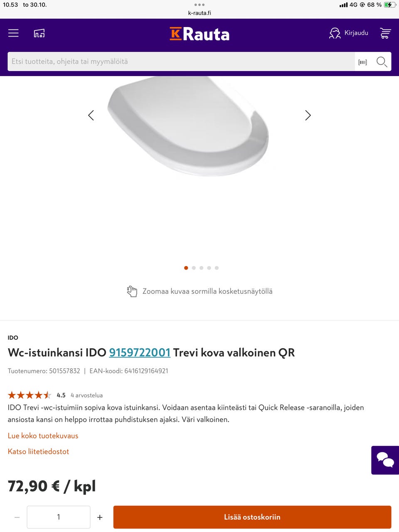Open the hamburger menu

[13, 33]
